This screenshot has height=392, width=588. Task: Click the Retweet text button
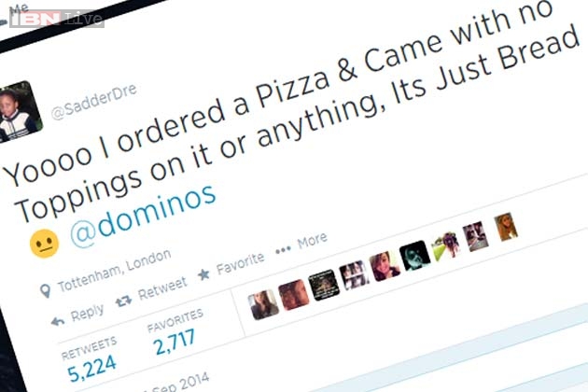162,288
